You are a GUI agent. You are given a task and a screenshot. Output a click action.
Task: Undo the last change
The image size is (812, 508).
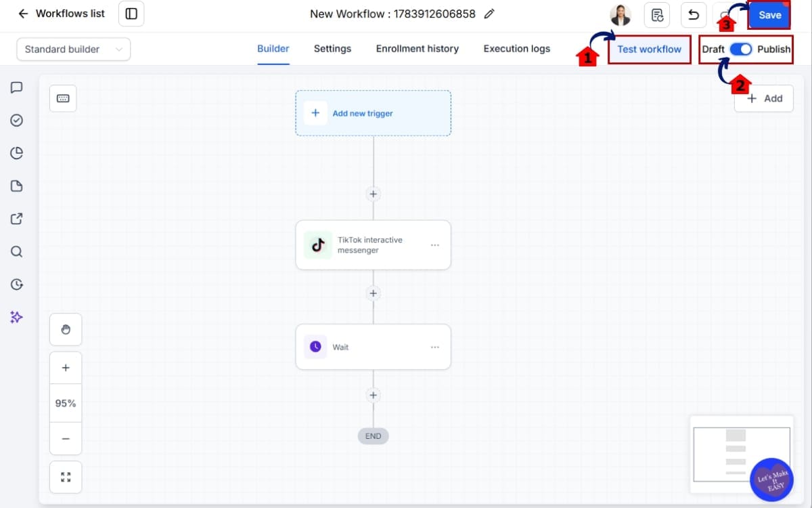694,15
